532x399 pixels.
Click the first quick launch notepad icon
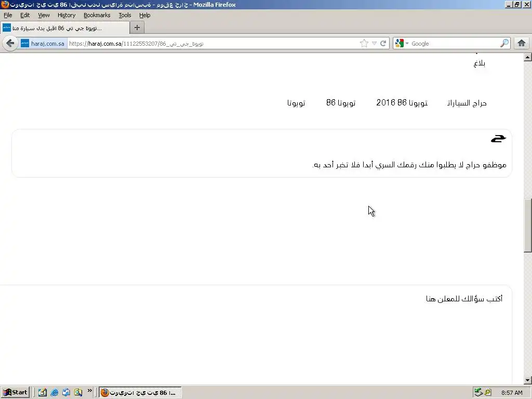pyautogui.click(x=43, y=393)
